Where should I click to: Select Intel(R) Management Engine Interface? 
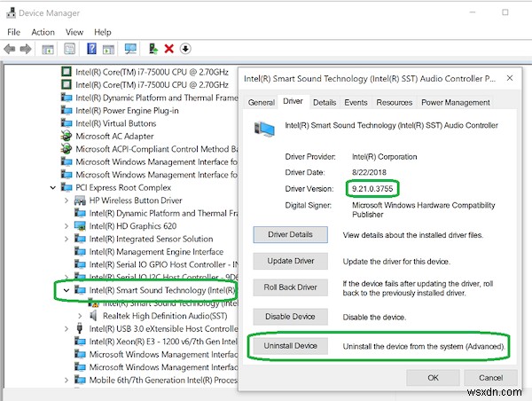[156, 252]
